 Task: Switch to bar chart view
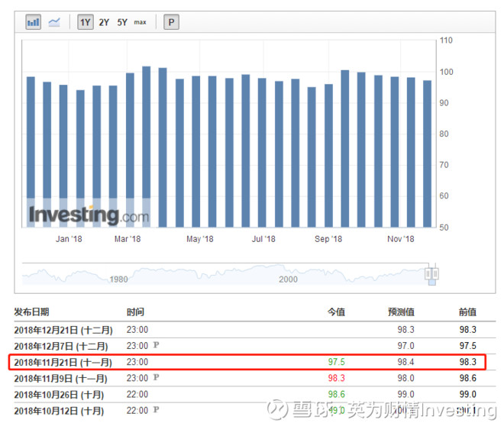coord(33,22)
